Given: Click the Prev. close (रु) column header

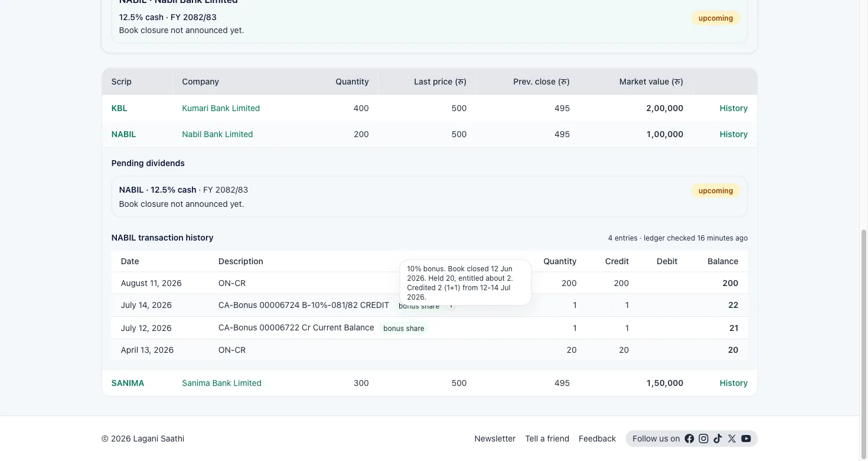Looking at the screenshot, I should [541, 82].
